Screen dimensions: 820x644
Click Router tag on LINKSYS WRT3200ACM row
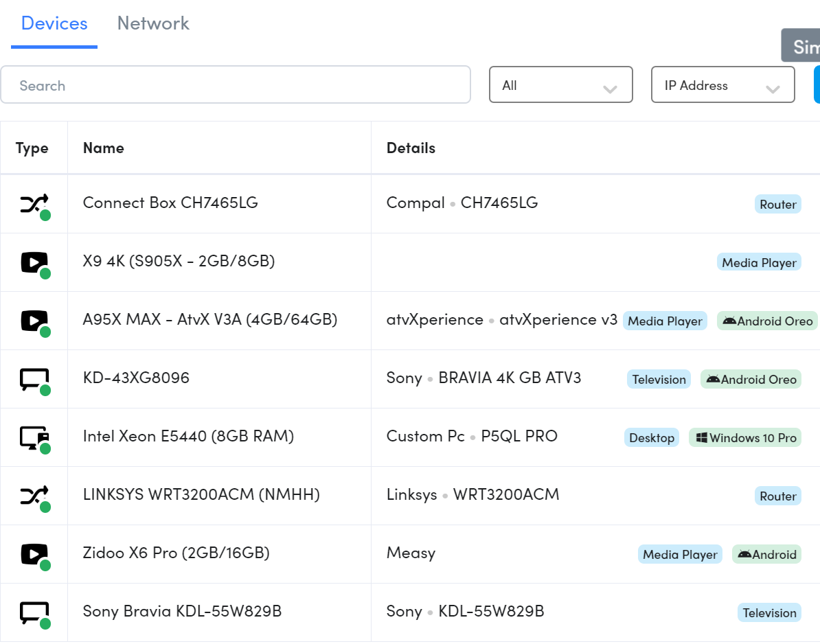(778, 496)
